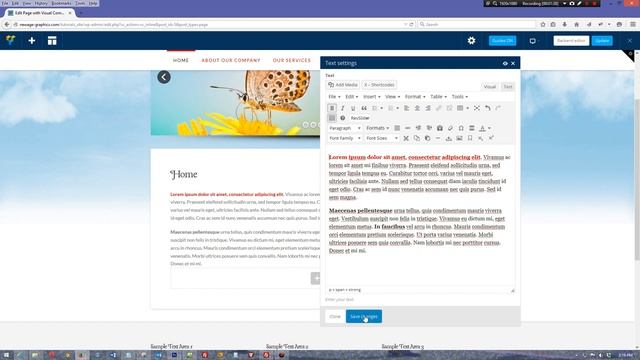Copy the selected text
Screen dimensions: 640x360
(417, 138)
